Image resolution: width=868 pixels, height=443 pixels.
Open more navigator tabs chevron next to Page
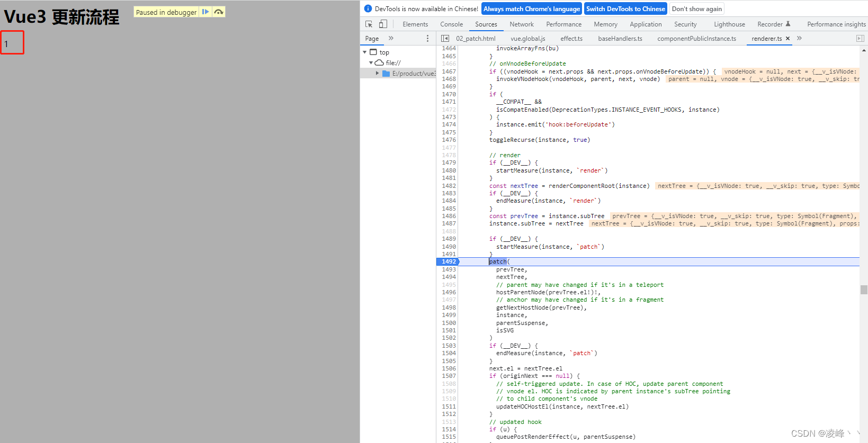click(391, 38)
